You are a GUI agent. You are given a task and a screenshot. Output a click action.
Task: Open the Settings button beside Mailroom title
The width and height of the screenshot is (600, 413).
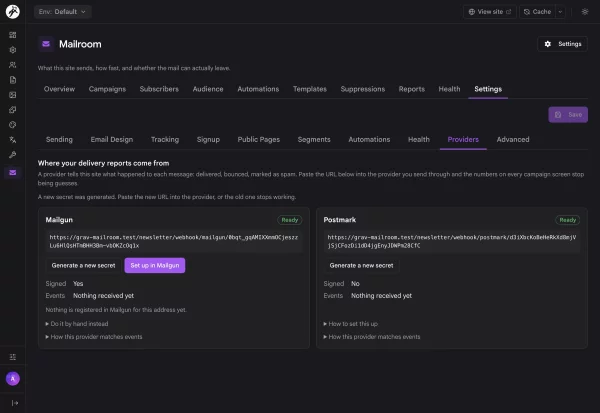pyautogui.click(x=562, y=44)
